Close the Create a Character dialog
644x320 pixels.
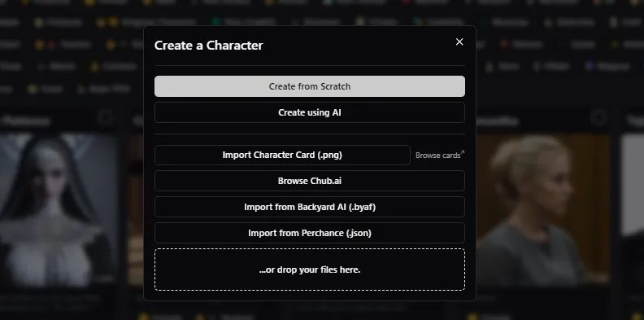tap(459, 42)
